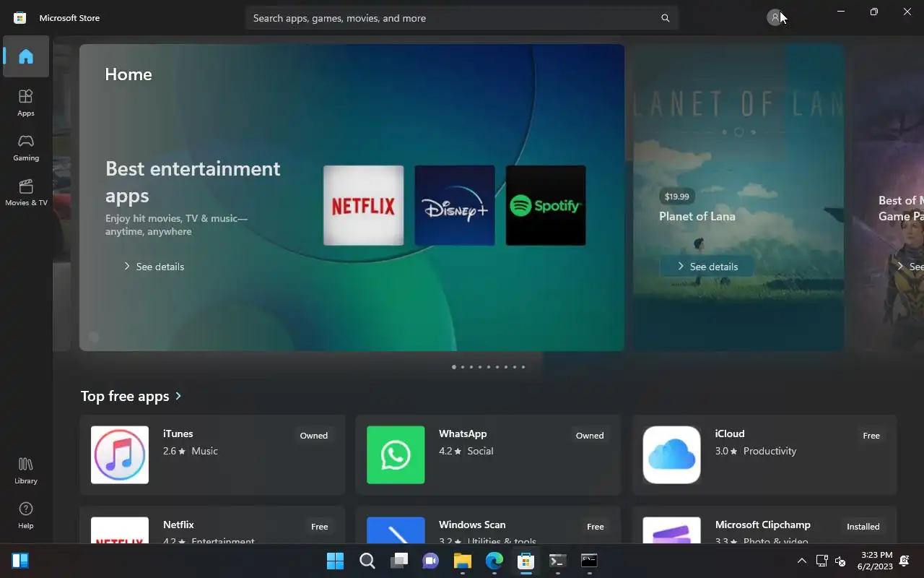The image size is (924, 578).
Task: Open Widgets button at taskbar left
Action: (20, 561)
